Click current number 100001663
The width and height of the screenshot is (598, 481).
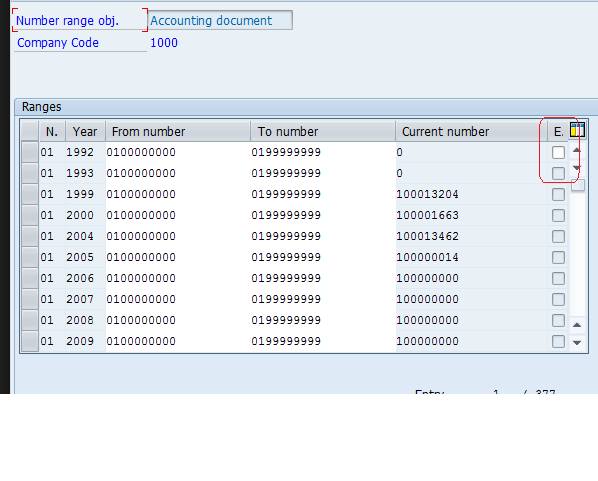[427, 215]
